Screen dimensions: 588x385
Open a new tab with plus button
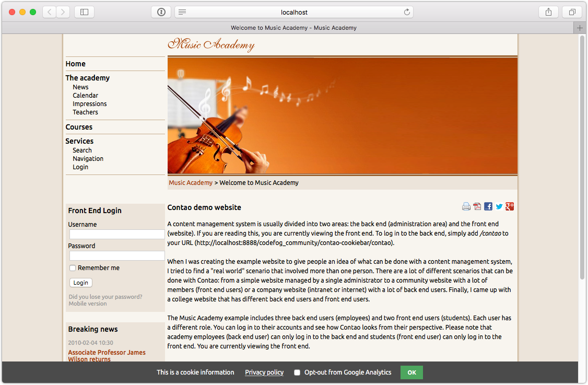coord(580,28)
